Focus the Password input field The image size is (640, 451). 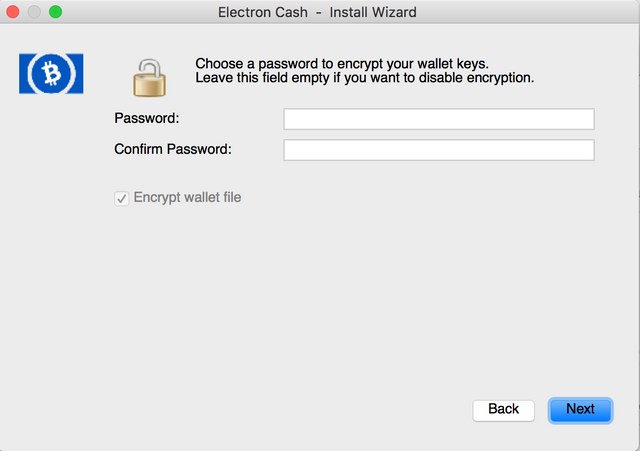click(438, 119)
